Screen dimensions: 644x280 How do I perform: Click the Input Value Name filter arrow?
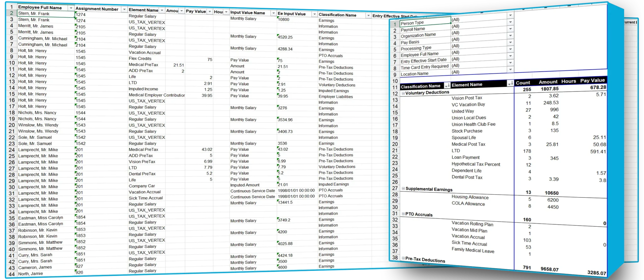coord(273,13)
